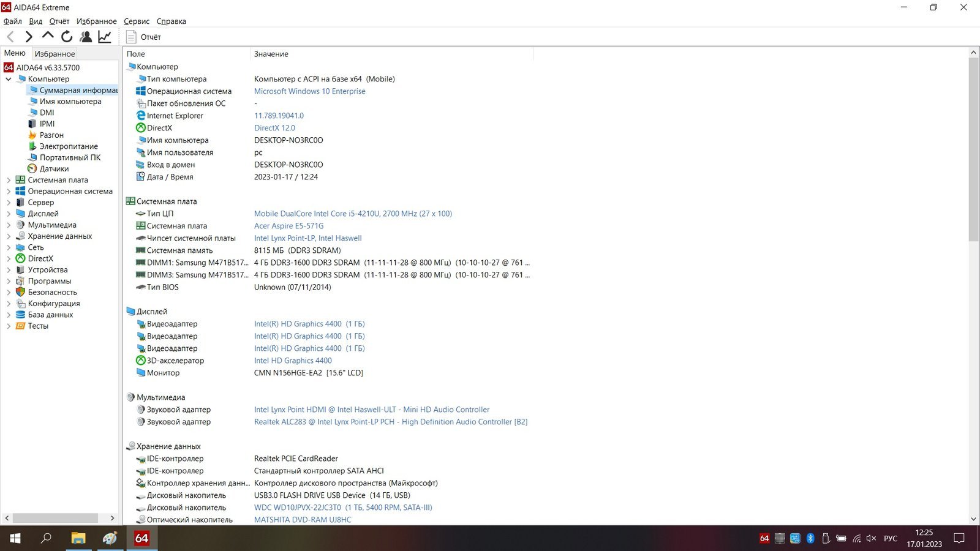This screenshot has height=551, width=980.
Task: Collapse the Компьютер tree node
Action: tap(9, 79)
